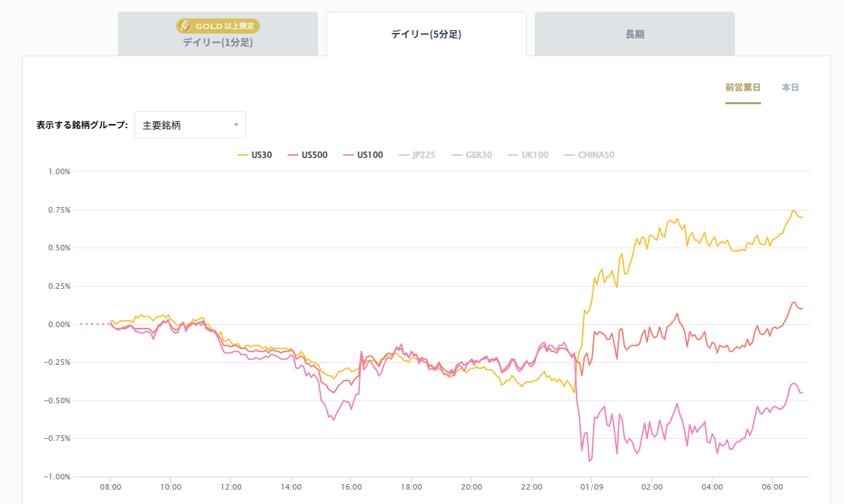
Task: Click the 16:00 time axis label
Action: 350,487
